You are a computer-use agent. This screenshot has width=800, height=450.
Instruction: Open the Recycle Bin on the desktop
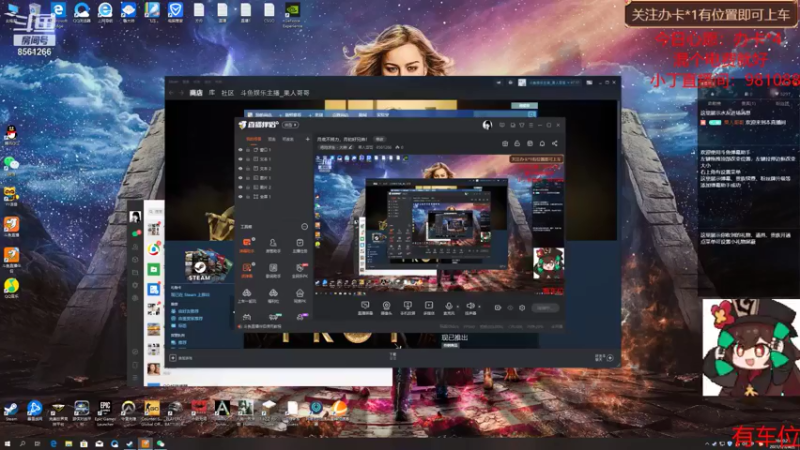pos(35,12)
